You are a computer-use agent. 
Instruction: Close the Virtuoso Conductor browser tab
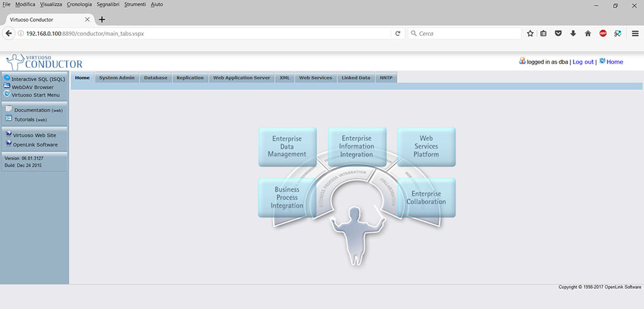[87, 20]
